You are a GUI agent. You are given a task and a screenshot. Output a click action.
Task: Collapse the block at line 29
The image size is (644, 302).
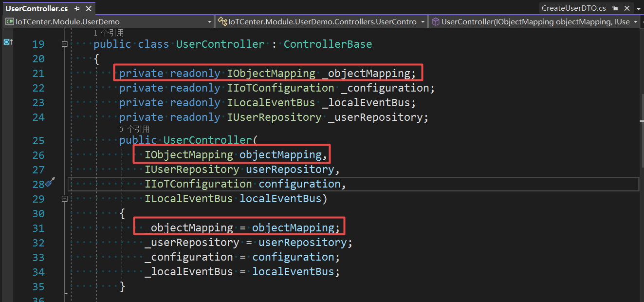pyautogui.click(x=64, y=199)
